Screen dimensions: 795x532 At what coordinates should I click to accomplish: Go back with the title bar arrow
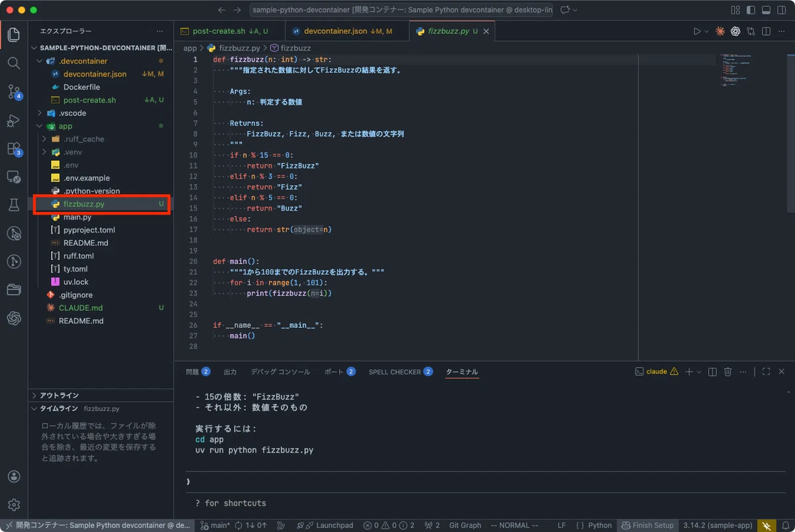(x=221, y=10)
